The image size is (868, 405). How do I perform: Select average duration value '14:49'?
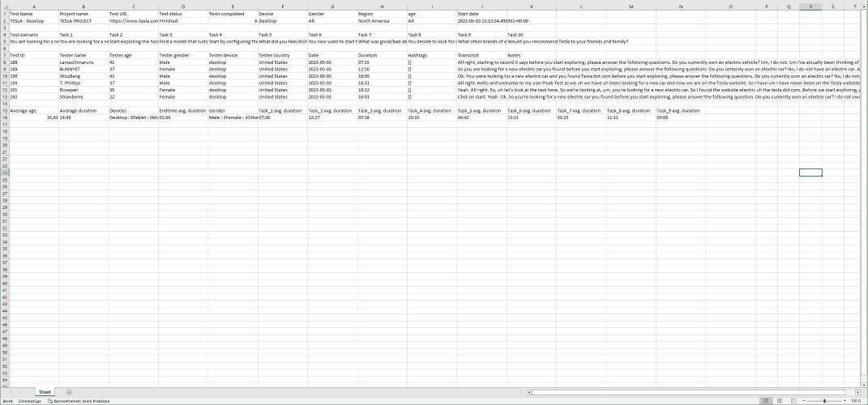click(x=83, y=117)
